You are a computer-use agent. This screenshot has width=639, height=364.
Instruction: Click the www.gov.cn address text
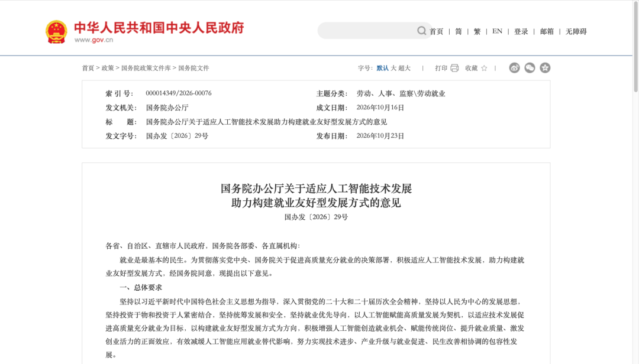[93, 40]
